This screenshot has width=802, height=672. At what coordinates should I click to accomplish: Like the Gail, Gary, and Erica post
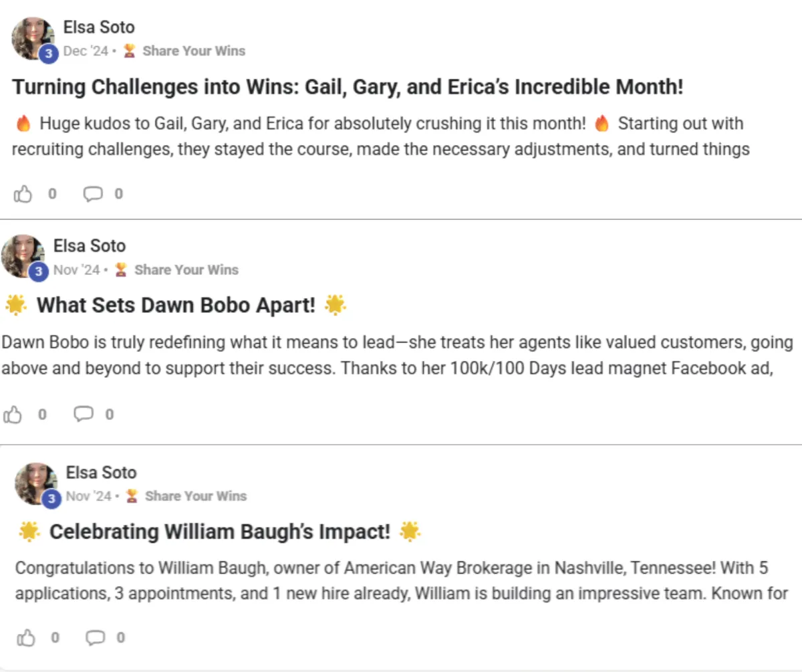tap(23, 194)
